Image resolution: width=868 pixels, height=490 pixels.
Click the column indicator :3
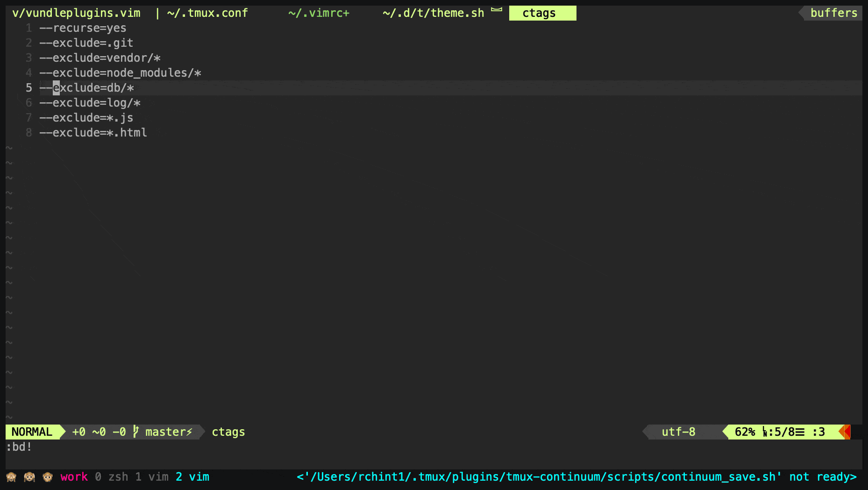click(x=818, y=432)
